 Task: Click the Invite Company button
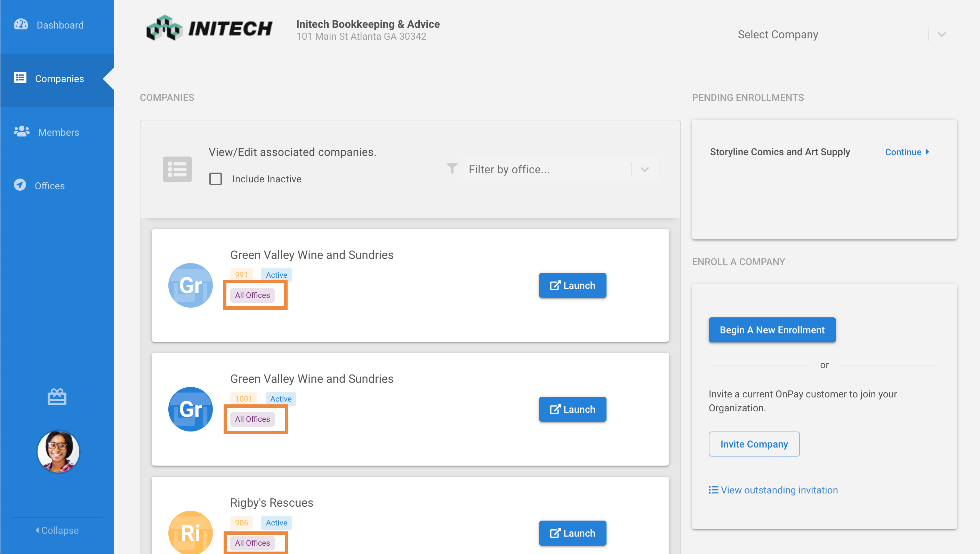[754, 444]
